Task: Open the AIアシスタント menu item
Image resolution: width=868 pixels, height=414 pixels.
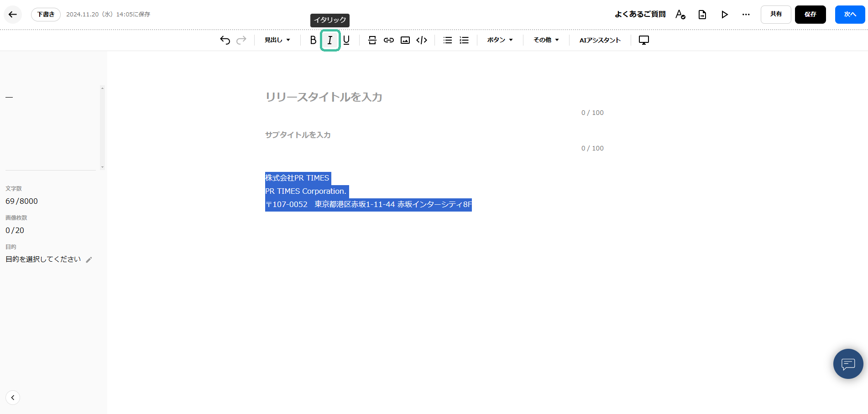Action: 600,40
